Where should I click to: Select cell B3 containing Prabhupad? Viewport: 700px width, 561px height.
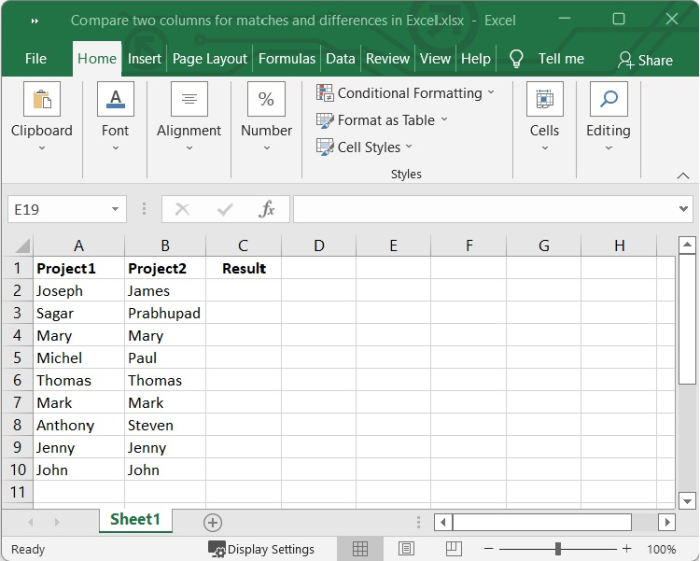coord(164,313)
